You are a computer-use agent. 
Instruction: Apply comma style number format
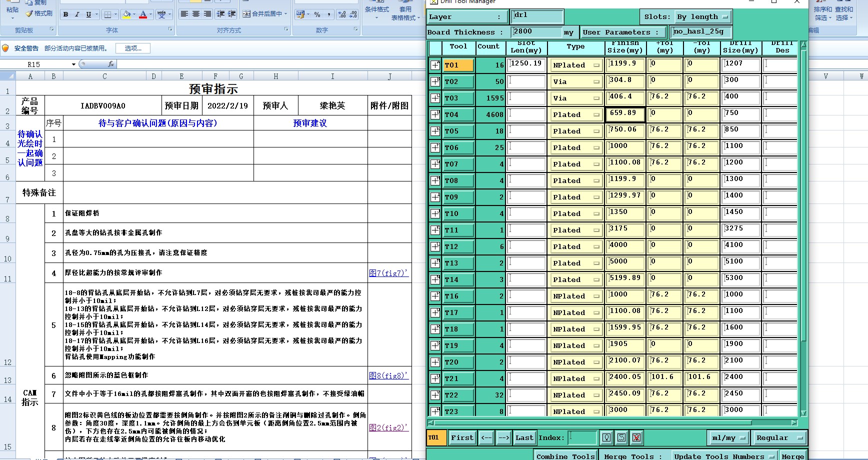pyautogui.click(x=328, y=14)
